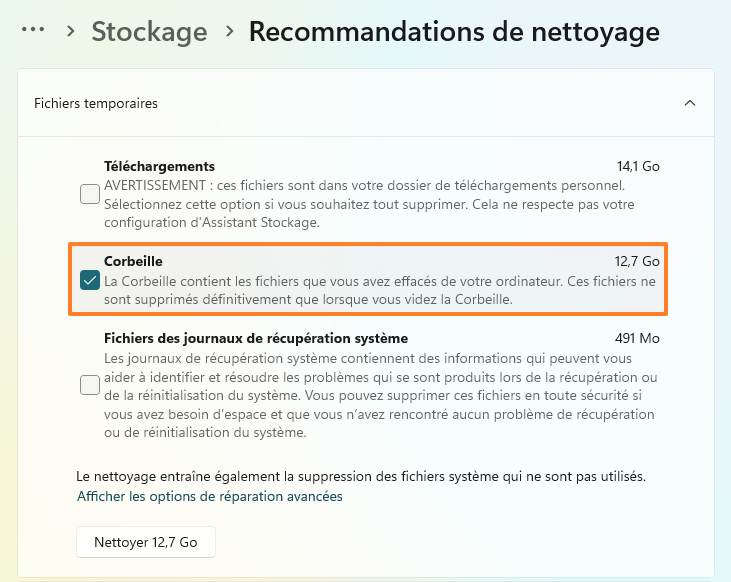Viewport: 731px width, 582px height.
Task: Click the Téléchargements item title
Action: (x=159, y=166)
